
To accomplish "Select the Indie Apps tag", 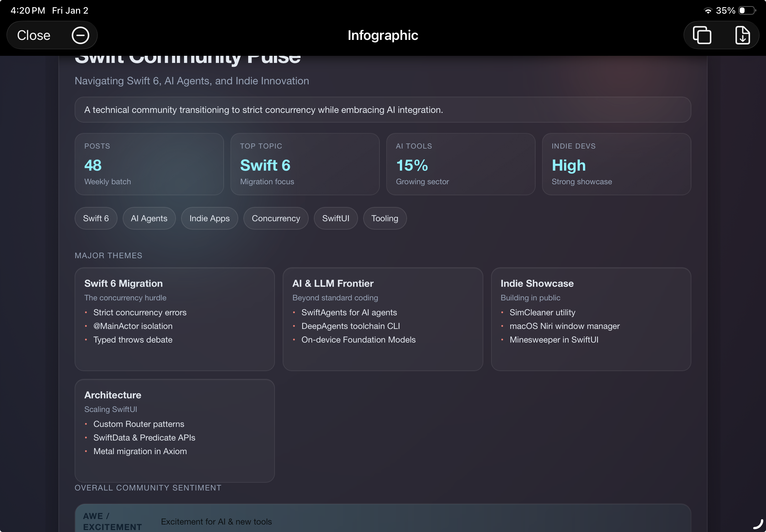I will coord(209,218).
